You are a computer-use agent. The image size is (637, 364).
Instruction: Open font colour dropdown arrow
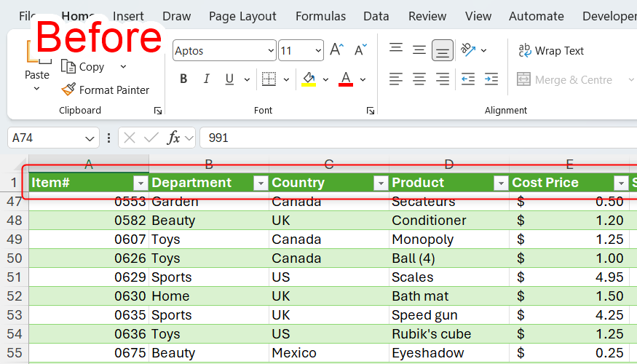point(363,79)
